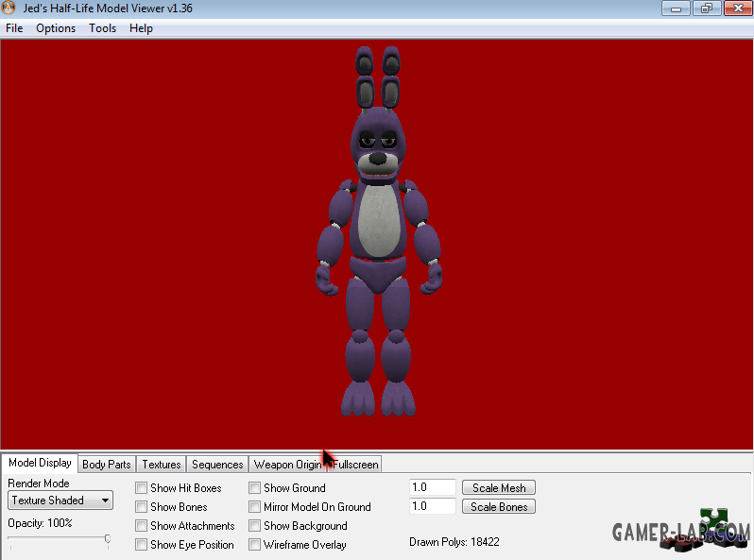
Task: Switch to the Textures tab
Action: point(161,465)
